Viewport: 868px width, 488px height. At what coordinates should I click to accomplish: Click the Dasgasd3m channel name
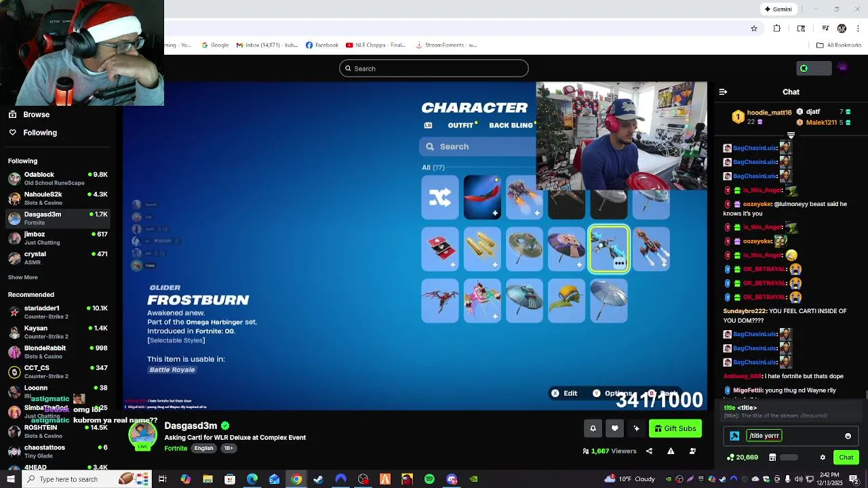point(191,426)
